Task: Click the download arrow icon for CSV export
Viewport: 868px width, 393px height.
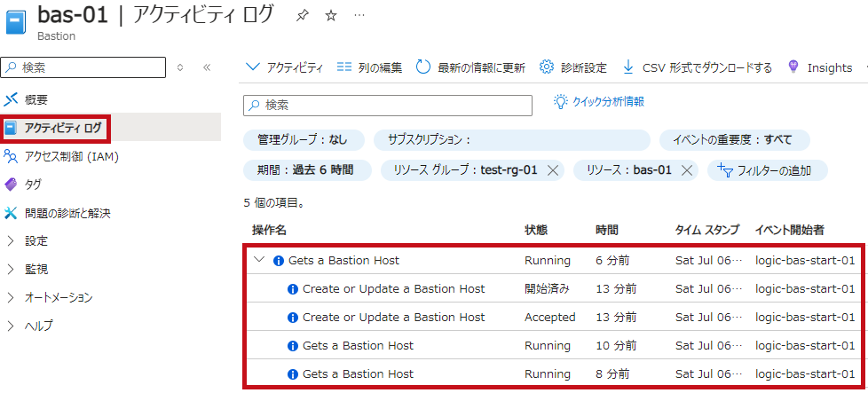Action: click(628, 67)
